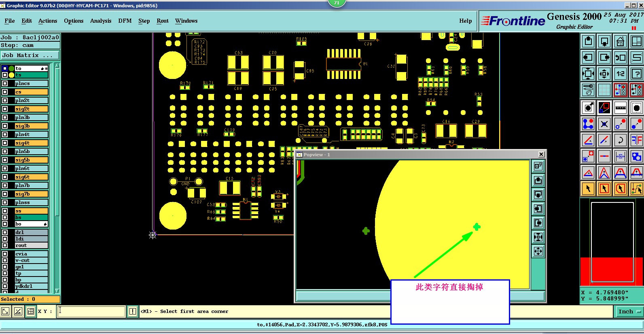
Task: Click the mirror feature FF icon
Action: 637,140
